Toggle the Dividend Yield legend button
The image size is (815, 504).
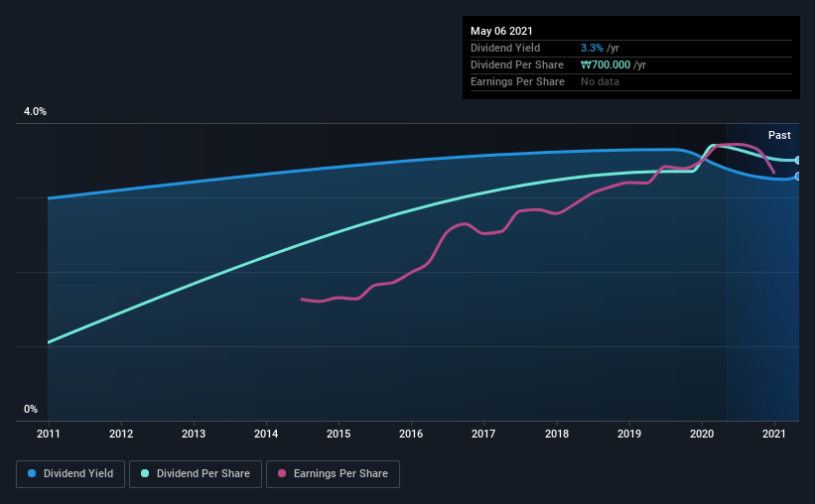(x=70, y=474)
